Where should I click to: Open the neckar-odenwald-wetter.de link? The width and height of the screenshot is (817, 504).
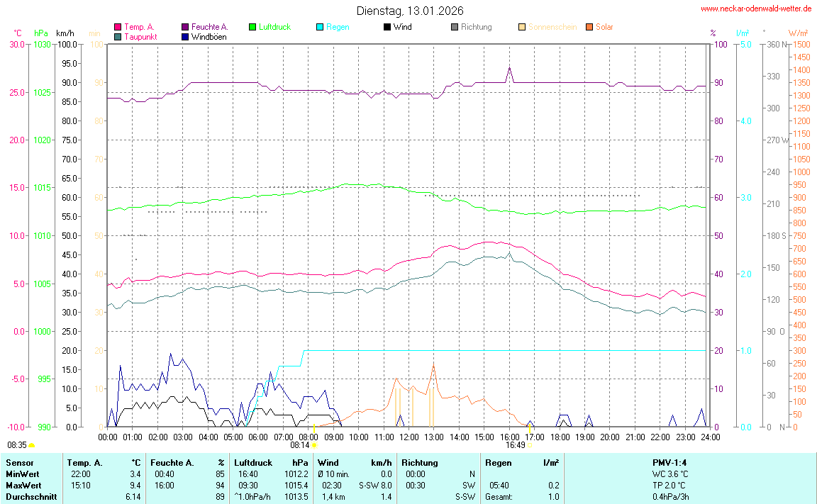(756, 9)
